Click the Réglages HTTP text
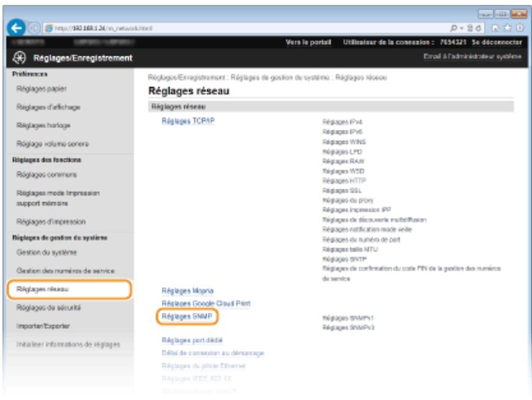 [x=344, y=181]
